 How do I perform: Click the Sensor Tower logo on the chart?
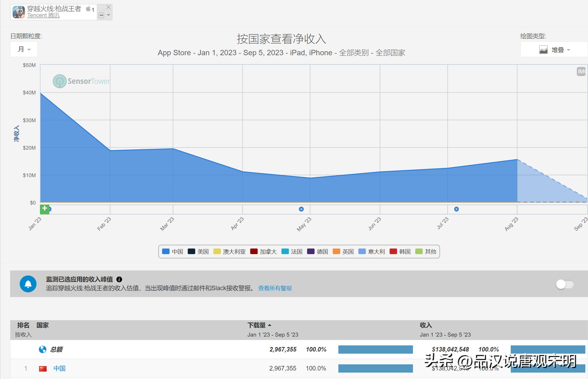[80, 81]
